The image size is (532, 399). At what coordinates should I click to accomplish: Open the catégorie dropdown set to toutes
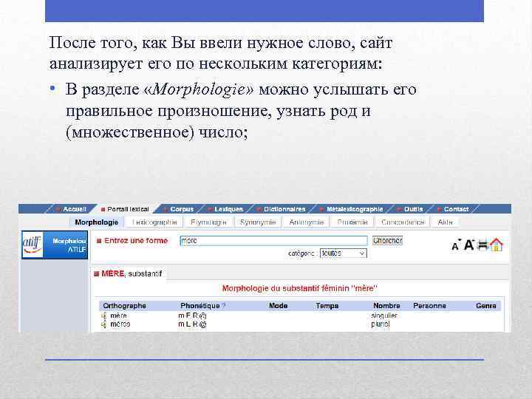[344, 253]
